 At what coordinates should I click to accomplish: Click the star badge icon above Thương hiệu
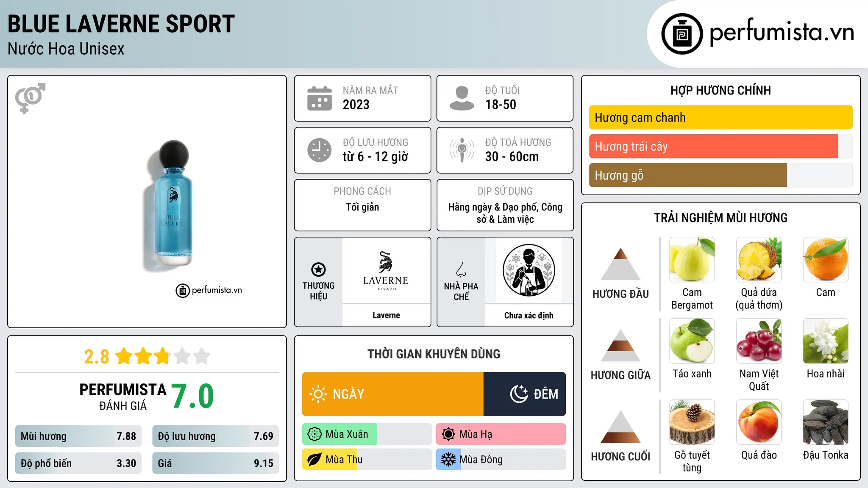318,269
